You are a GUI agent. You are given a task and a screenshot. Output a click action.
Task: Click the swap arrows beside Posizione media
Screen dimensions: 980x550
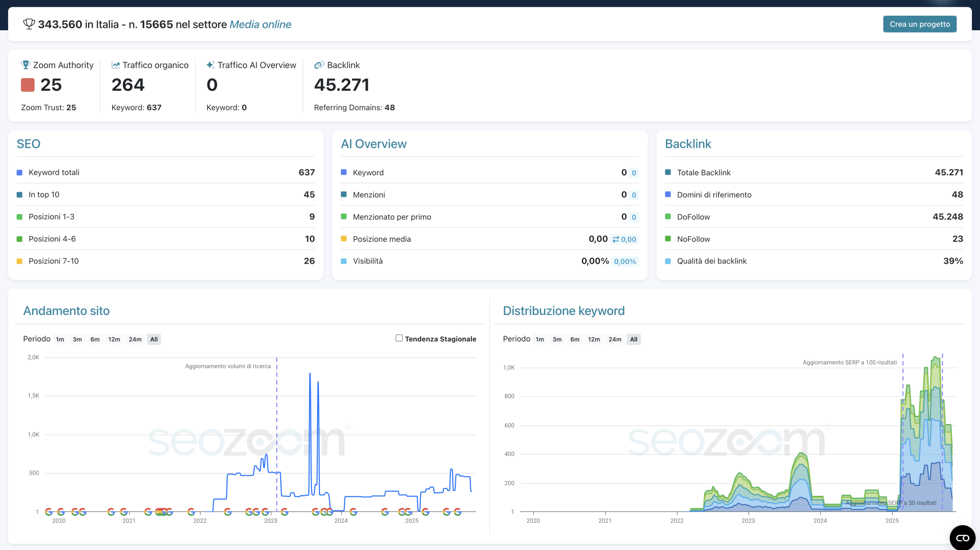(x=616, y=239)
